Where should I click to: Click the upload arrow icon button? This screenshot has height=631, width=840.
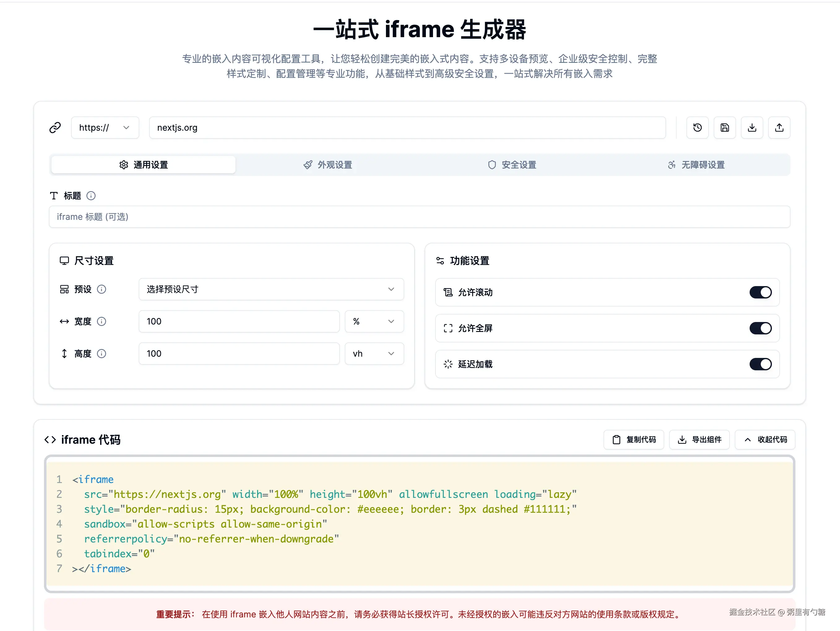pyautogui.click(x=779, y=128)
